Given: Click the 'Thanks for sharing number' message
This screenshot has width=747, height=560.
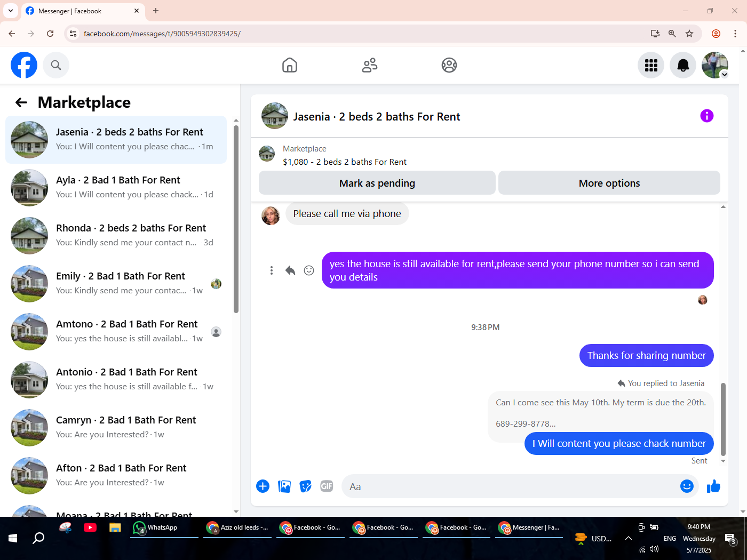Looking at the screenshot, I should [x=646, y=356].
